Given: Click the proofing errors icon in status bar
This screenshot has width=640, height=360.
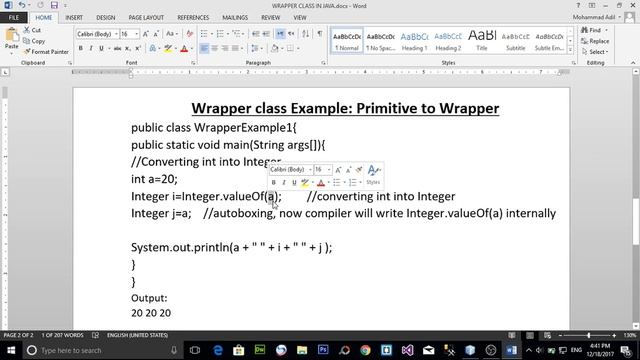Looking at the screenshot, I should coord(96,335).
